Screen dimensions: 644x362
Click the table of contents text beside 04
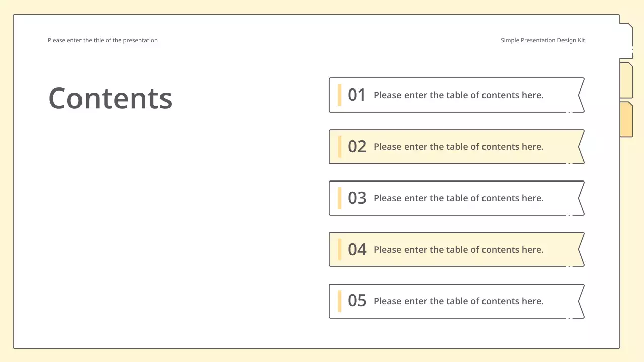pyautogui.click(x=458, y=250)
